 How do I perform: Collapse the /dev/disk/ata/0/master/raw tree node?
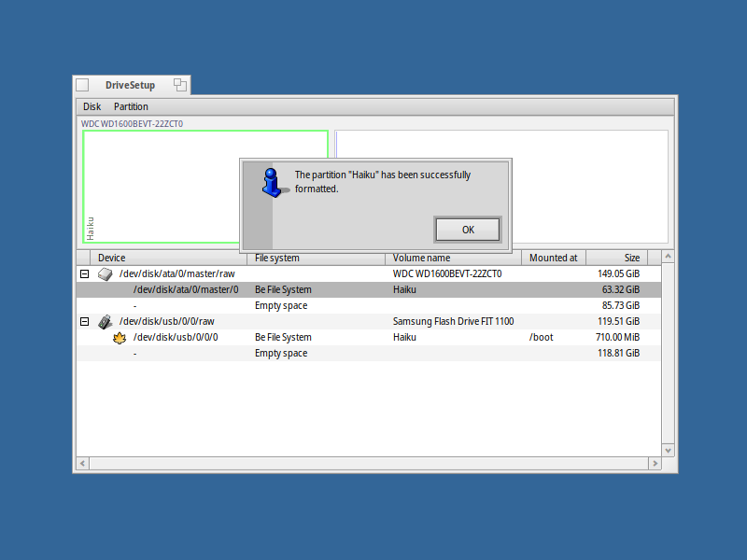coord(84,273)
